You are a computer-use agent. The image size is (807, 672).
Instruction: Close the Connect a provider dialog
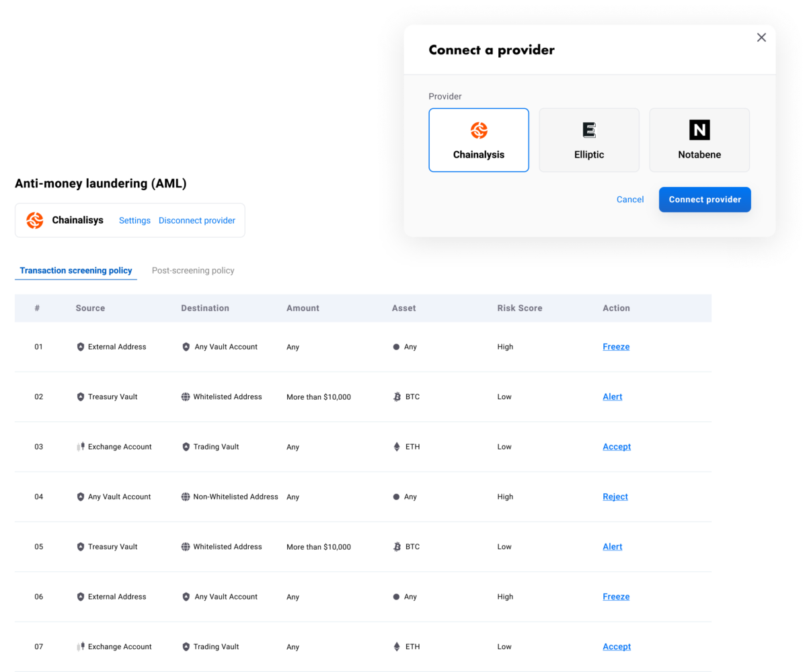761,38
